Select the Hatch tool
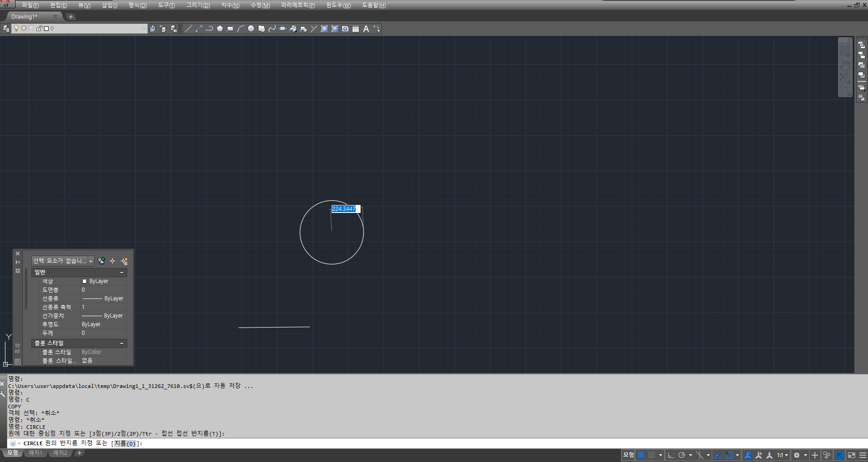 [x=324, y=29]
